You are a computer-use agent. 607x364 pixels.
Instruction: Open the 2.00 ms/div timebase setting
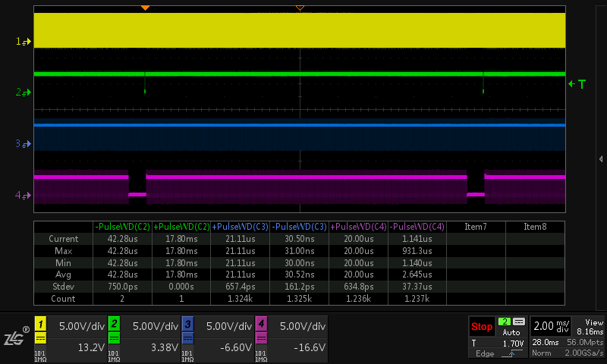[x=551, y=327]
